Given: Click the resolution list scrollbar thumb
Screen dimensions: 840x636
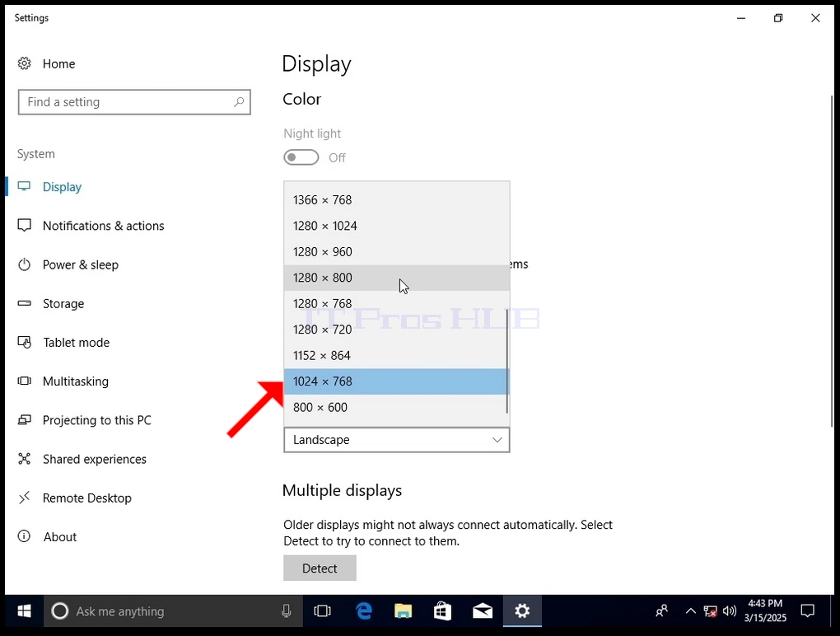Looking at the screenshot, I should tap(506, 361).
